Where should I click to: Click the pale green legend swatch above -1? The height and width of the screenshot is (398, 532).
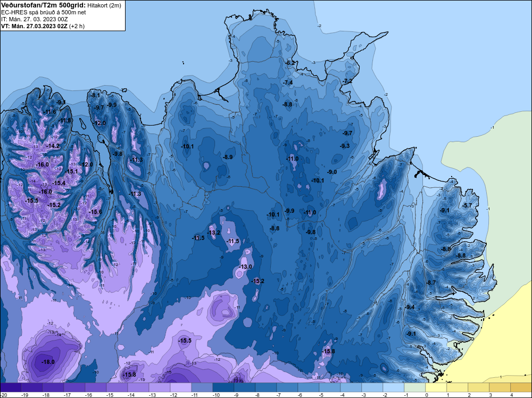click(414, 387)
